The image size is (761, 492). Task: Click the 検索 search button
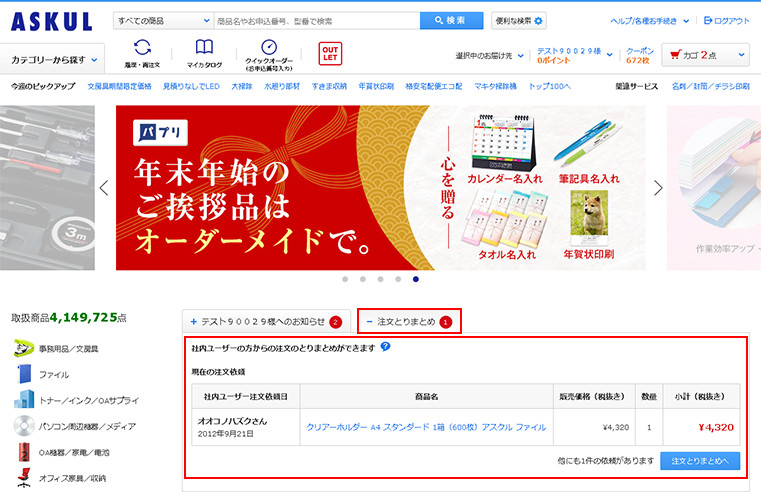(x=450, y=21)
